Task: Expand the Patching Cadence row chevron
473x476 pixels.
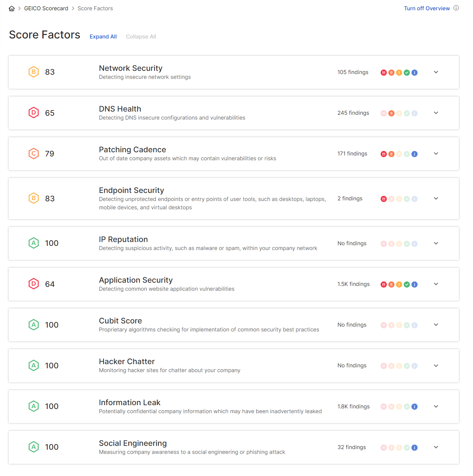Action: click(436, 154)
